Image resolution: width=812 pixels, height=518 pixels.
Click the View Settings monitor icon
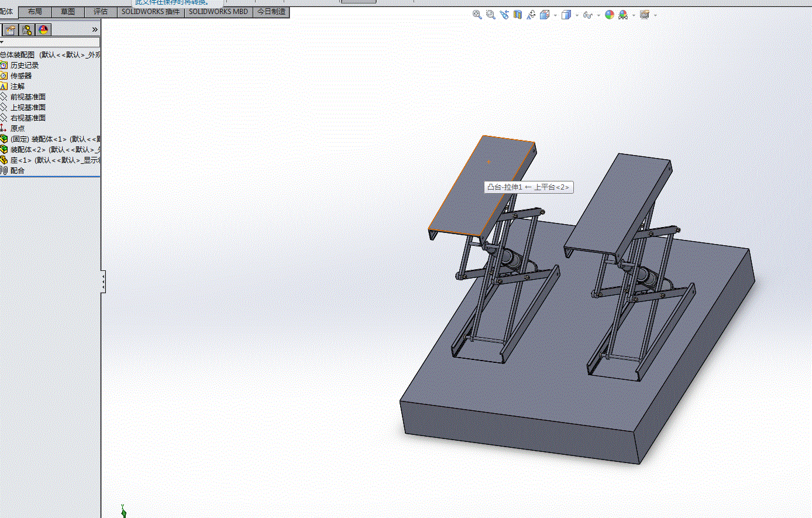pos(645,15)
